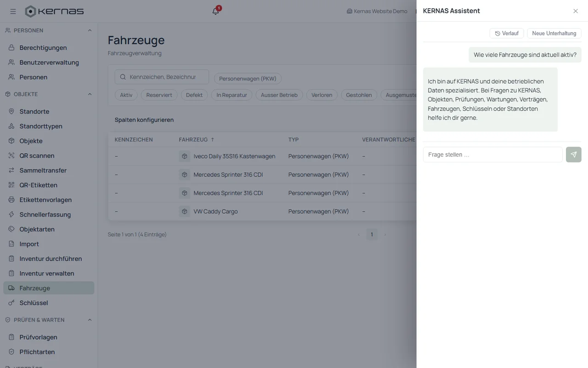The width and height of the screenshot is (588, 368).
Task: Click the Schlüssel key icon
Action: pos(11,303)
